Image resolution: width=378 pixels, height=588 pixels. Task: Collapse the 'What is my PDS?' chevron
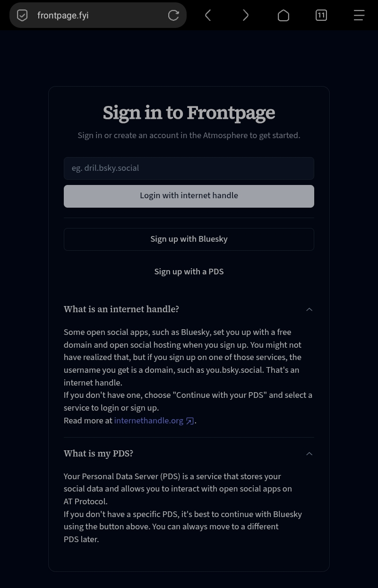[309, 454]
